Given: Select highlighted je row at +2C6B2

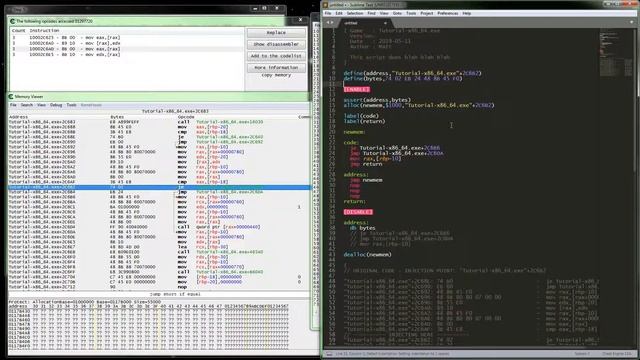Looking at the screenshot, I should pyautogui.click(x=159, y=187).
